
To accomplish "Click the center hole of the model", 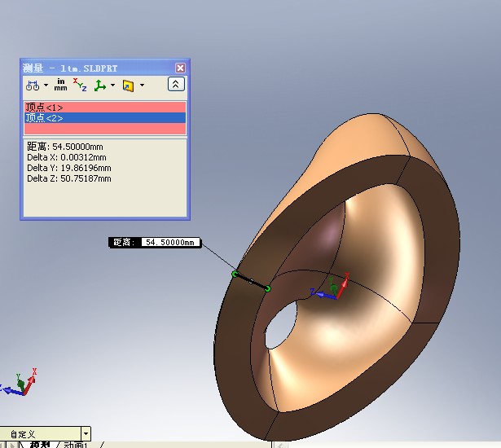I will pyautogui.click(x=280, y=326).
